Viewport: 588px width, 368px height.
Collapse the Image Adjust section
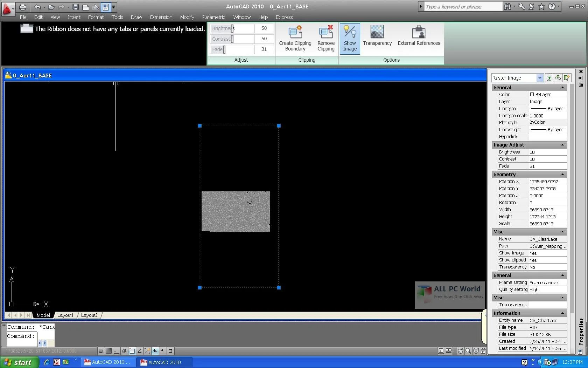coord(563,145)
